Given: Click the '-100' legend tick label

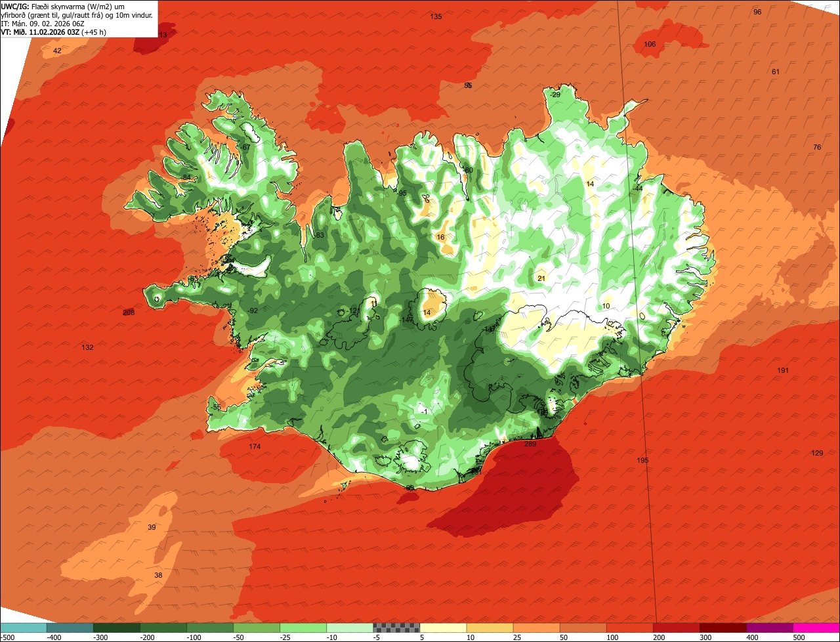Looking at the screenshot, I should tap(194, 637).
